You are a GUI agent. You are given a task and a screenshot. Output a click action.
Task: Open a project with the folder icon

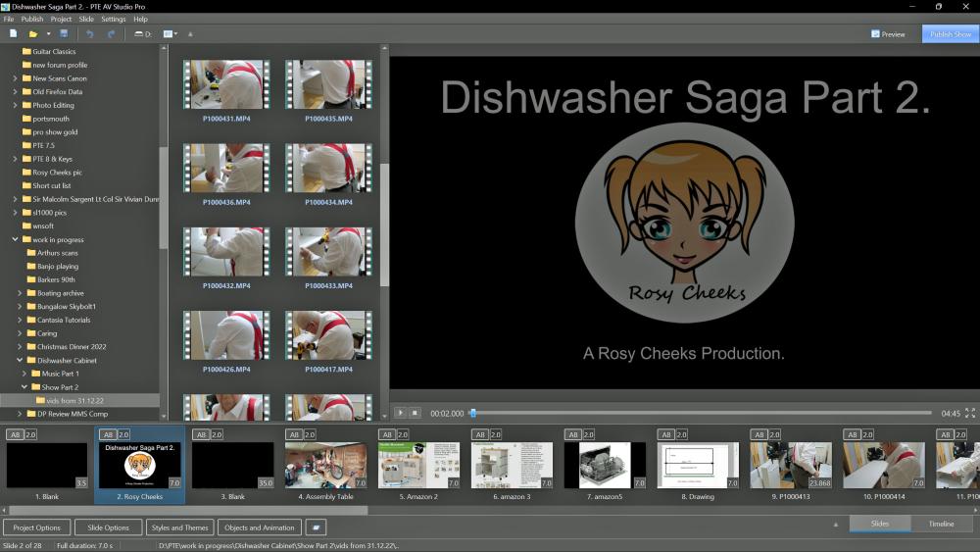(x=33, y=33)
